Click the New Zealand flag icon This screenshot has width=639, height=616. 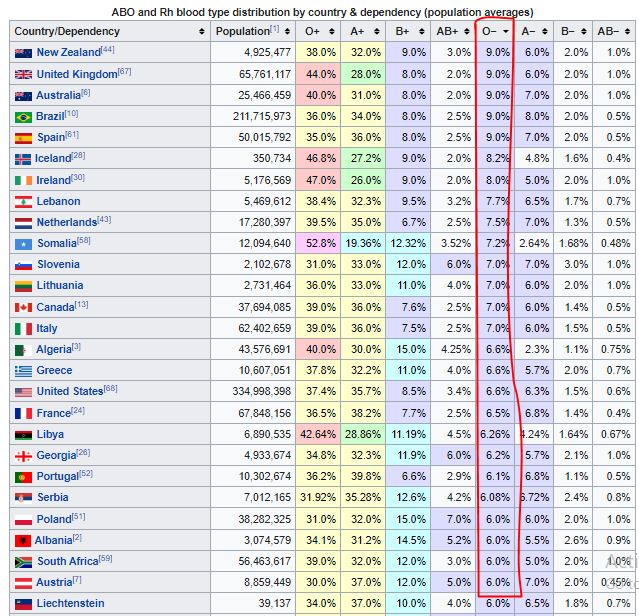tap(23, 53)
